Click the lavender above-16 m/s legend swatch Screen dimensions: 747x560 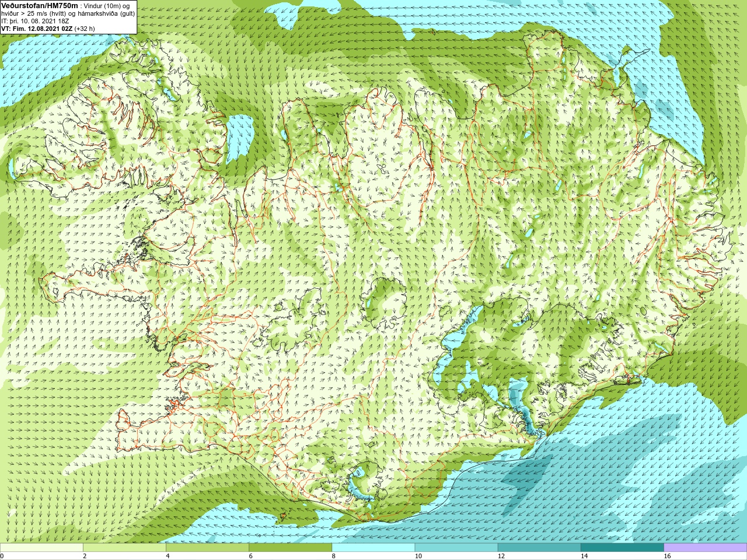coord(706,548)
